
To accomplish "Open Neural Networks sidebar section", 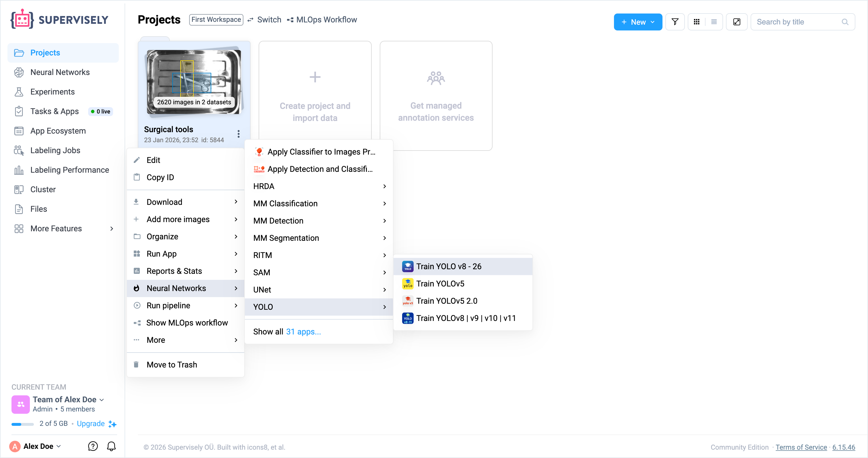I will tap(60, 72).
